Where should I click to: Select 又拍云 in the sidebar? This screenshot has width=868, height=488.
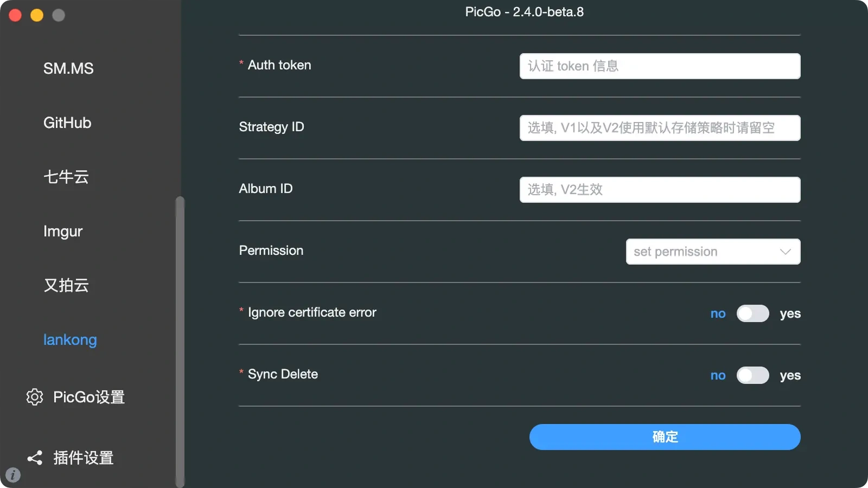(x=66, y=285)
